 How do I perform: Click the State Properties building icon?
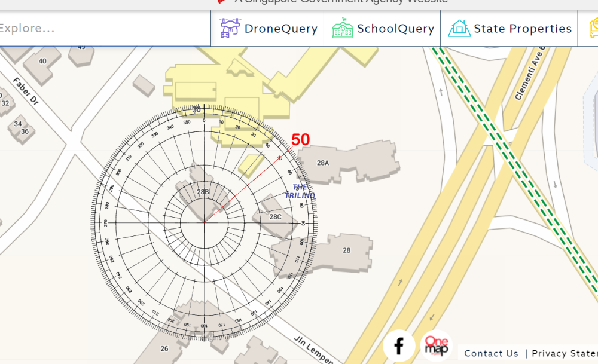click(x=459, y=28)
